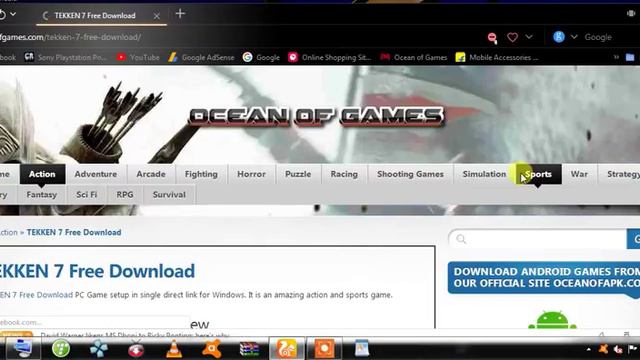Open the Online Shopping Site bookmark
640x360 pixels.
click(330, 58)
